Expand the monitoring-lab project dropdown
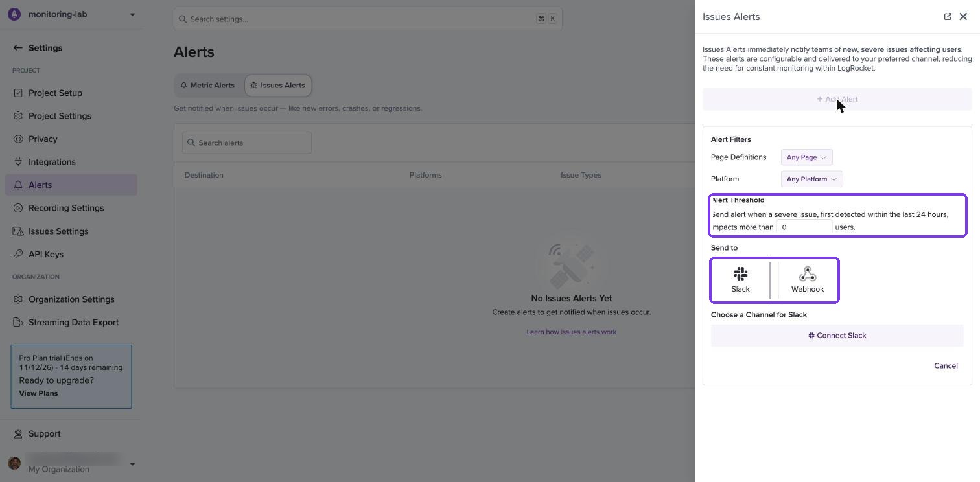The width and height of the screenshot is (980, 482). pyautogui.click(x=132, y=14)
